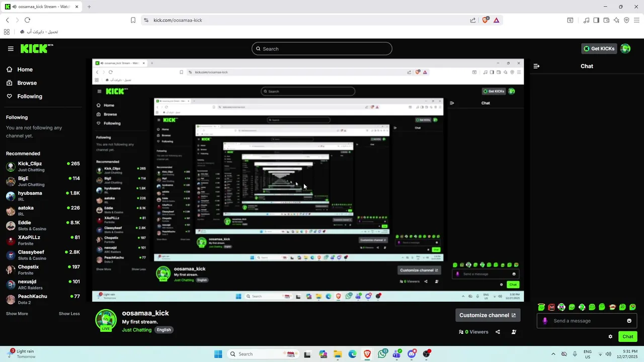Open the Brave Wallet icon
Viewport: 644px width, 362px height.
[x=606, y=20]
